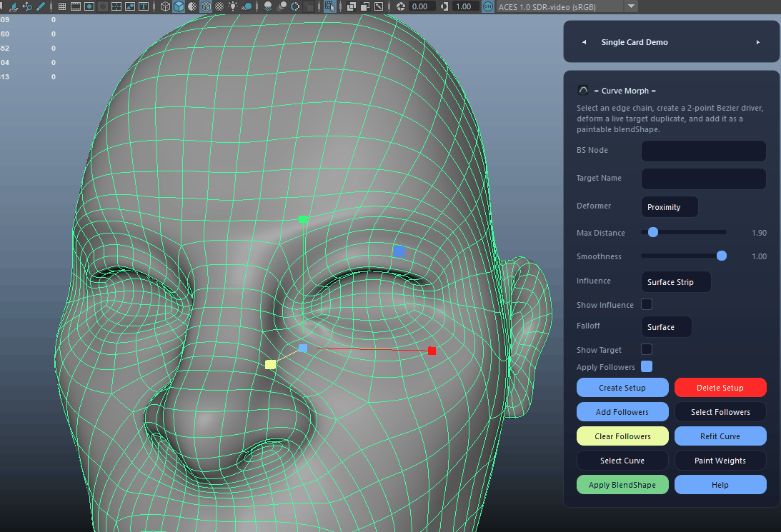Toggle the field chart overlay
The image size is (781, 532).
coord(116,6)
